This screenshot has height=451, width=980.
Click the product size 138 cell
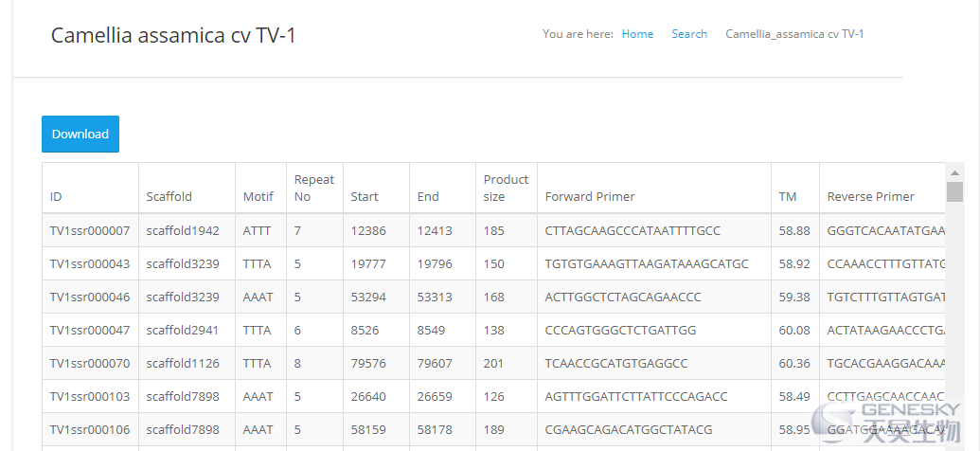point(507,331)
